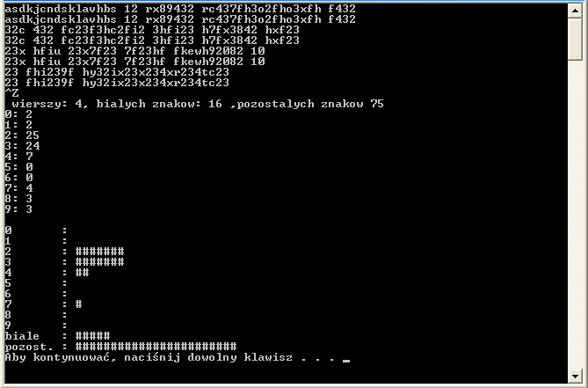
Task: Click the hash bar in the 'biale' row
Action: [92, 335]
